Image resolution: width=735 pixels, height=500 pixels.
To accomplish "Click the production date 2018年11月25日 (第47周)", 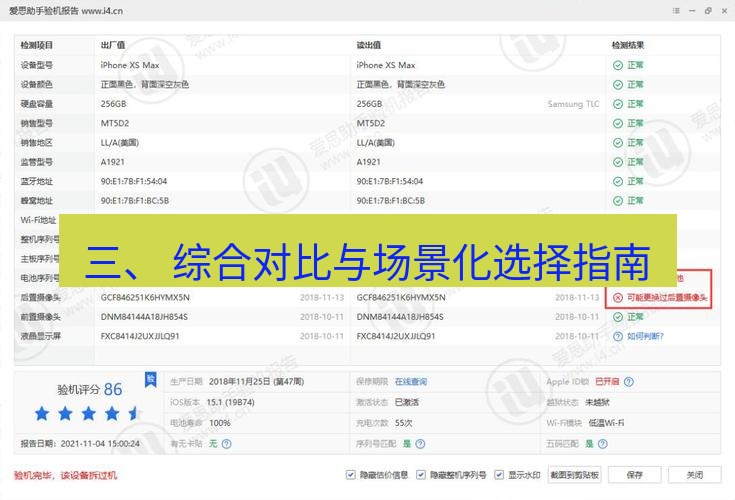I will [256, 382].
